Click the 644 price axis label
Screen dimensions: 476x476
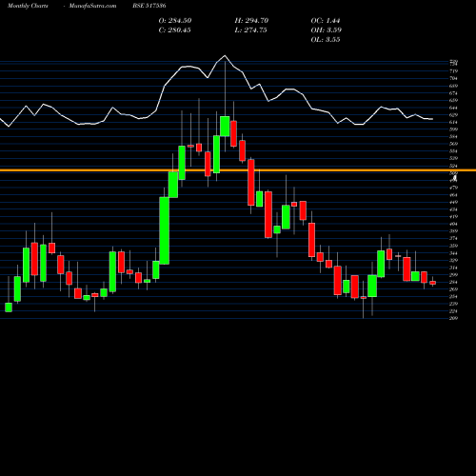pyautogui.click(x=453, y=108)
